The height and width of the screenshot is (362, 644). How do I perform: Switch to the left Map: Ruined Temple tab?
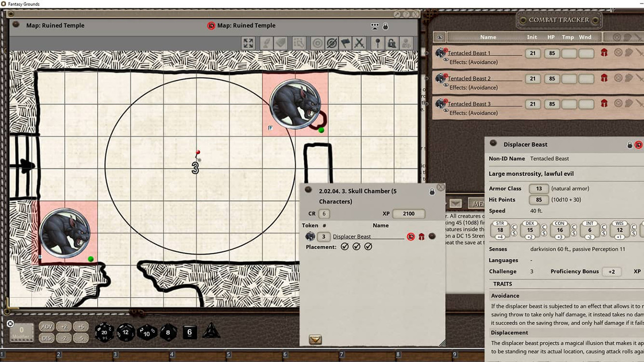(x=55, y=25)
